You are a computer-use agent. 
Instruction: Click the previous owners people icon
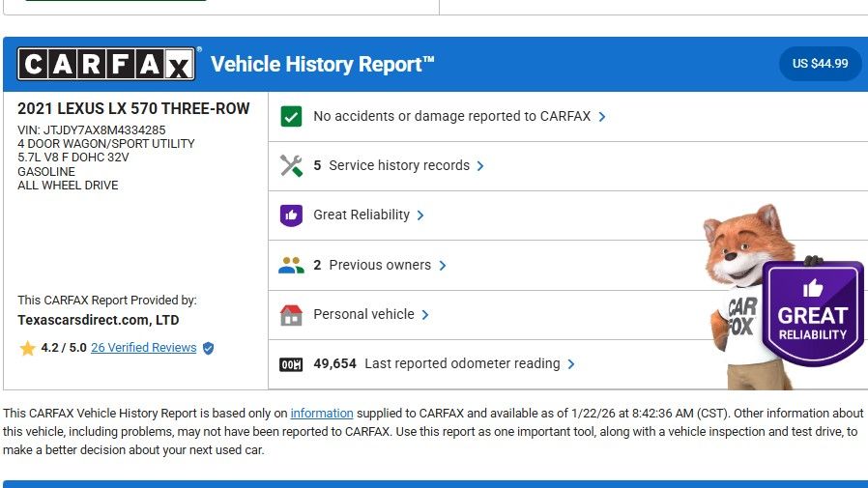[291, 265]
